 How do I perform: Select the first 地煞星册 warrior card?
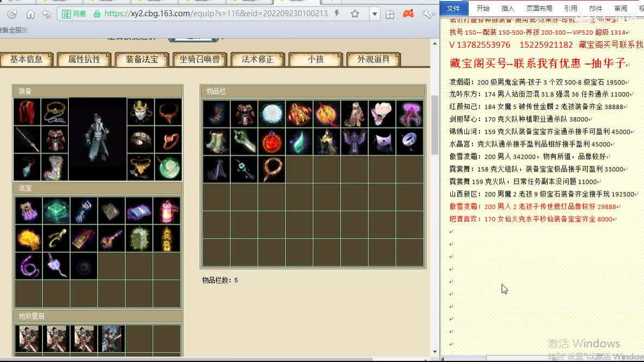coord(28,339)
